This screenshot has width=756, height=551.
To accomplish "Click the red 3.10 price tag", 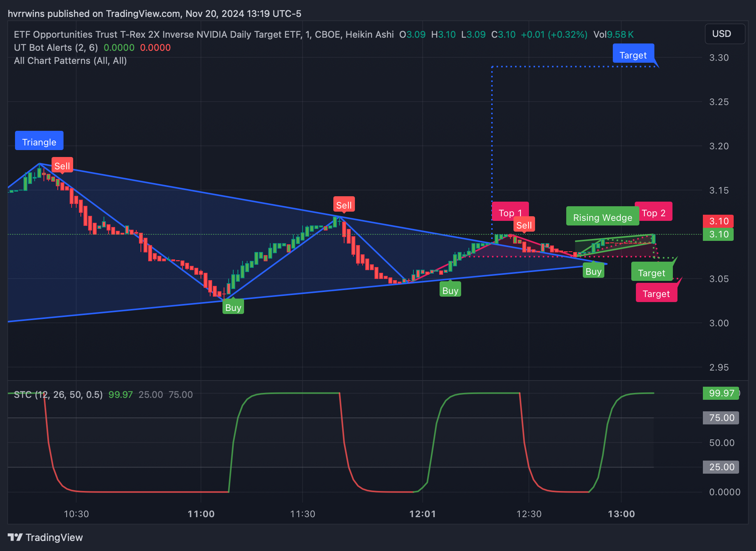I will pos(718,221).
